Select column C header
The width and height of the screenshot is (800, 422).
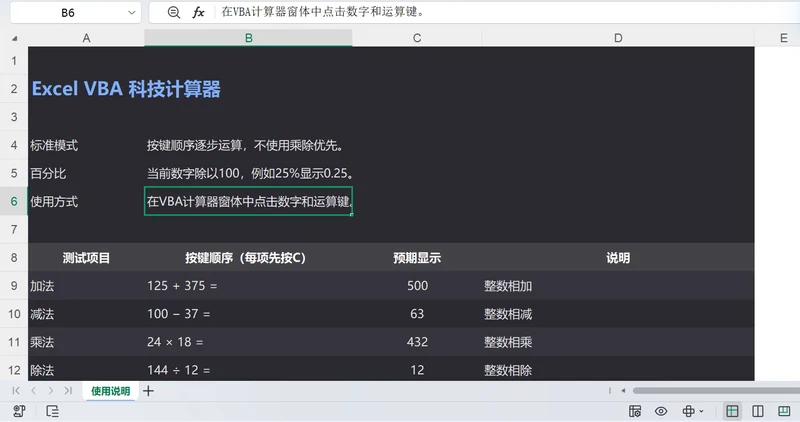(417, 38)
